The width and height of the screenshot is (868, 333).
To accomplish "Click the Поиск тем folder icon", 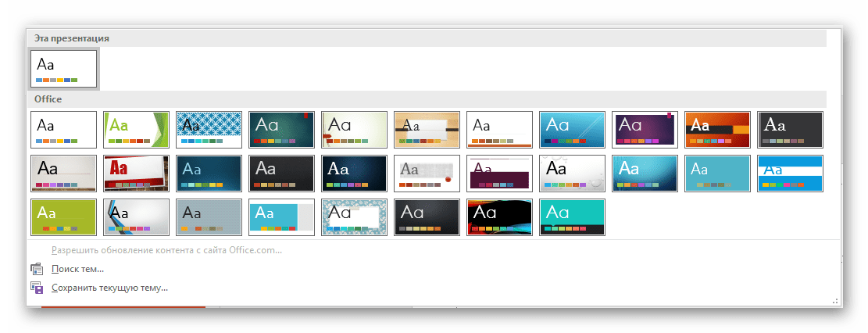I will click(x=36, y=269).
